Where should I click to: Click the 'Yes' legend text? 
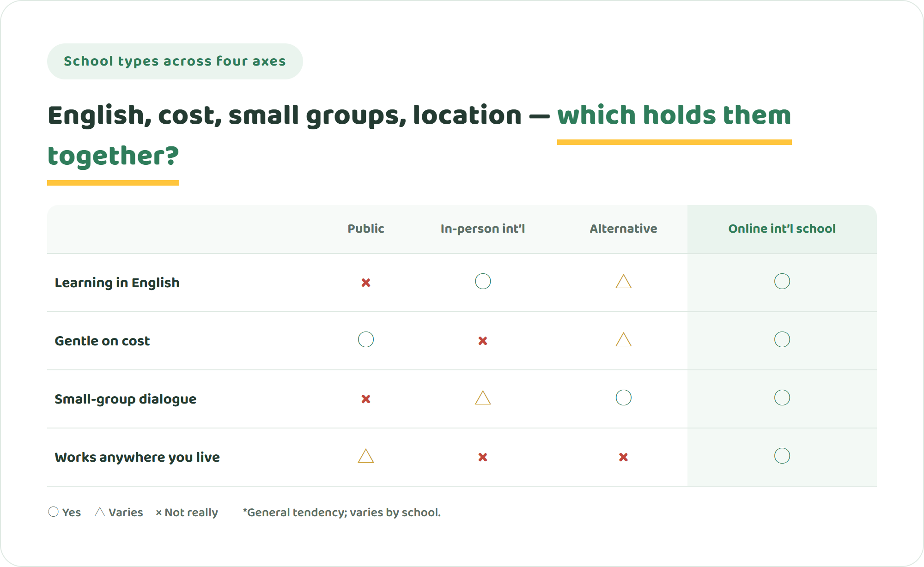[72, 513]
